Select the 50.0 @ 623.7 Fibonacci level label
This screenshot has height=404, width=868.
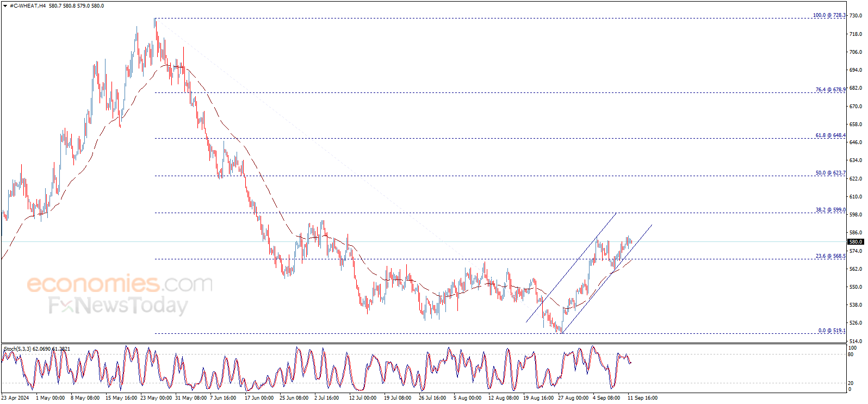click(830, 173)
